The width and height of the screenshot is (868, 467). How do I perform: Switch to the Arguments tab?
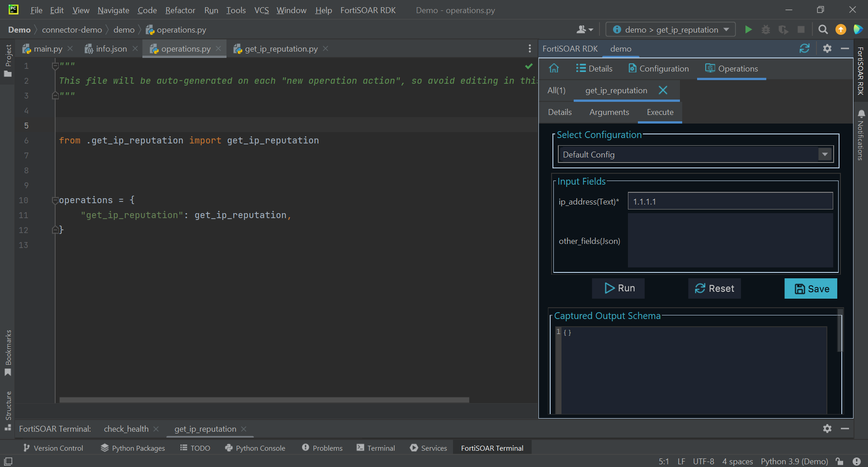609,112
